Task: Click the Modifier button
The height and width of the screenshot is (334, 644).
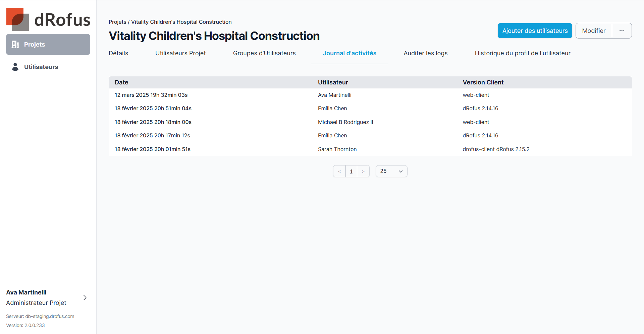Action: coord(594,31)
